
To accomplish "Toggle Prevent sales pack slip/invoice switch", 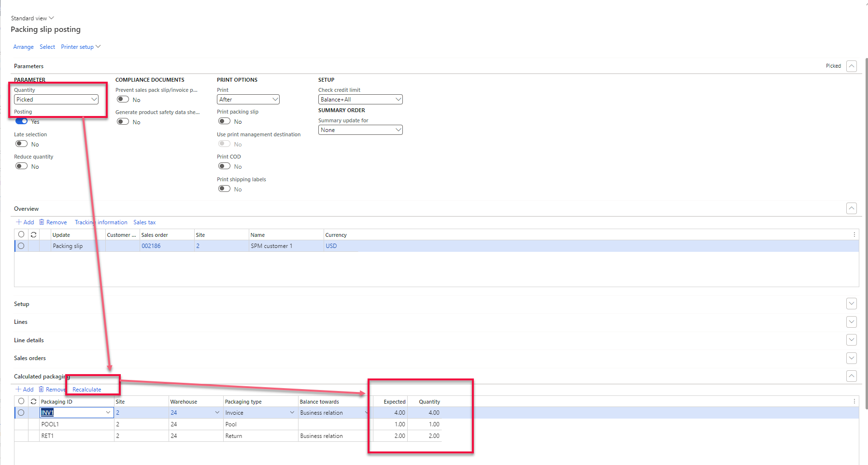I will (x=123, y=100).
